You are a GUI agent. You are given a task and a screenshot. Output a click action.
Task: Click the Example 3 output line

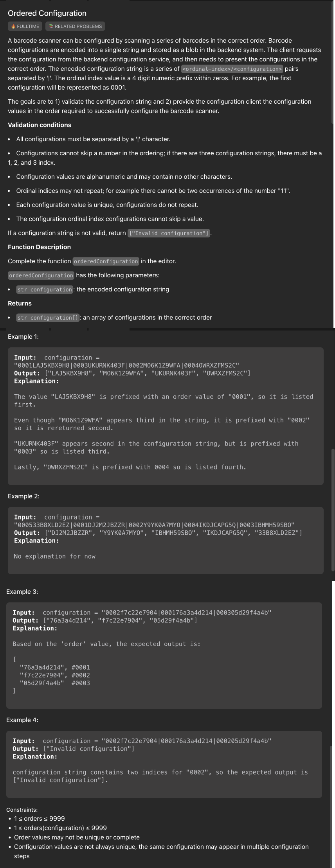tap(105, 620)
